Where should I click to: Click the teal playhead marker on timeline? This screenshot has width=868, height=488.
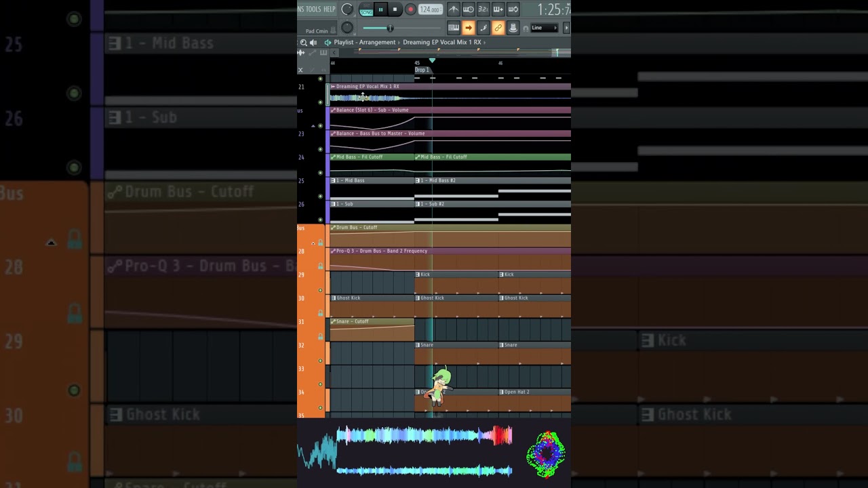pyautogui.click(x=432, y=61)
